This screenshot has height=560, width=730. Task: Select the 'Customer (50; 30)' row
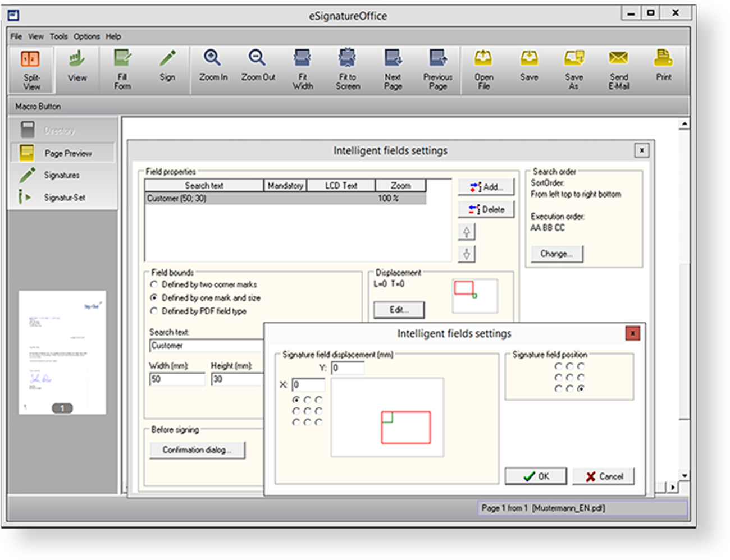click(x=285, y=199)
